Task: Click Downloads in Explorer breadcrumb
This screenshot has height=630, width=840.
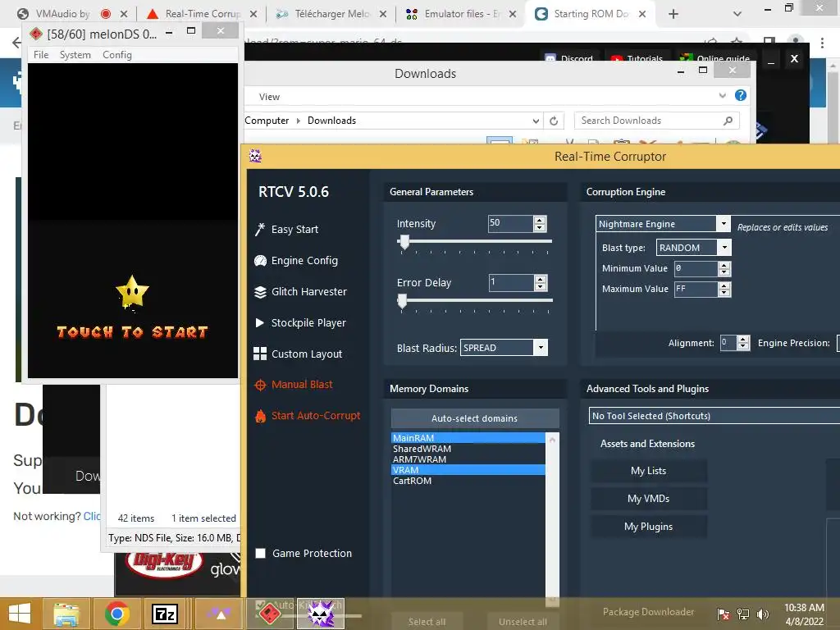Action: [x=331, y=121]
